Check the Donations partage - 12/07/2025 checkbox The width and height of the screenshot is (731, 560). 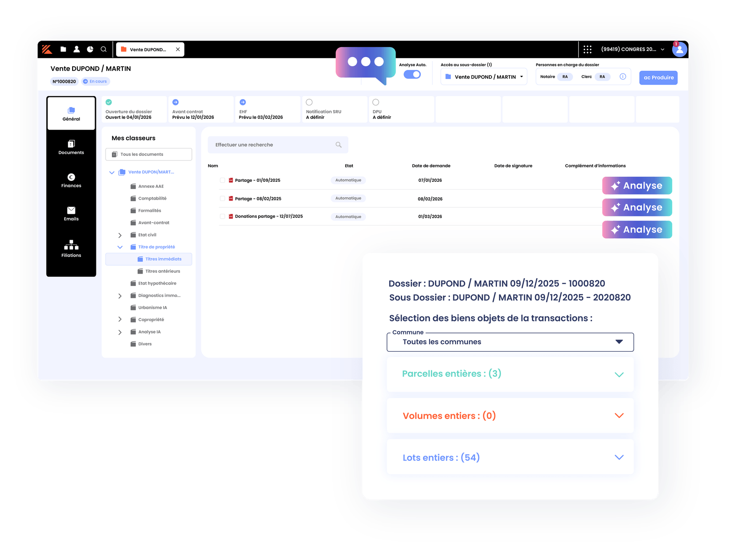222,217
